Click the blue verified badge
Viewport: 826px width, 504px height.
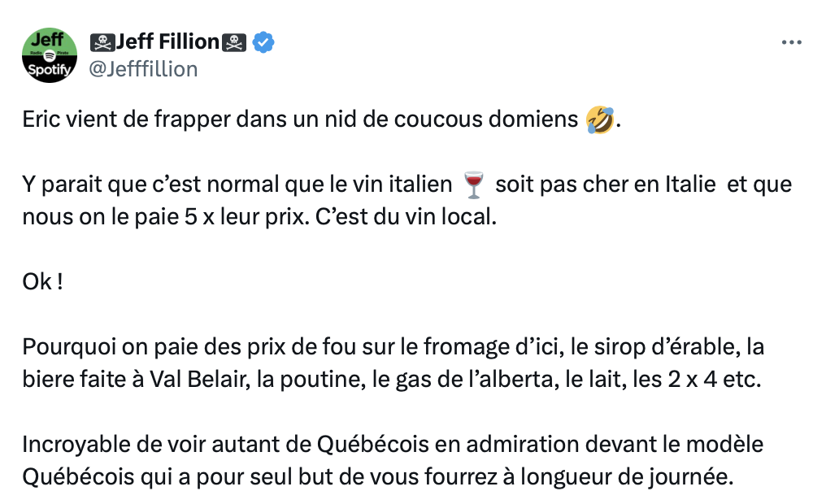[263, 42]
